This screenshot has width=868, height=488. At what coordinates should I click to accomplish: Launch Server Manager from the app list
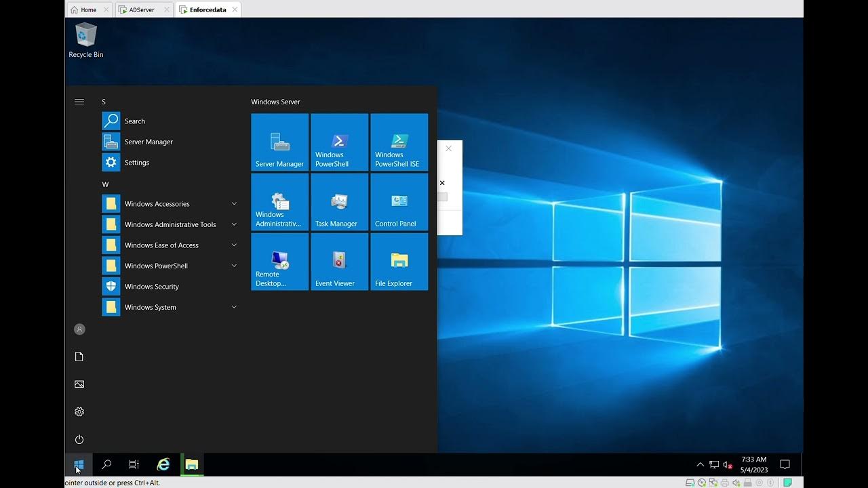point(170,142)
